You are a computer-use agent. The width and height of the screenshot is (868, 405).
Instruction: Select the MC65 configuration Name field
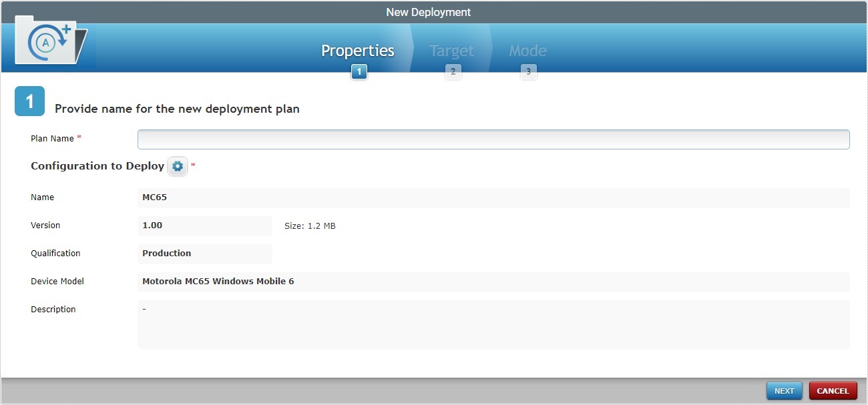pyautogui.click(x=493, y=197)
